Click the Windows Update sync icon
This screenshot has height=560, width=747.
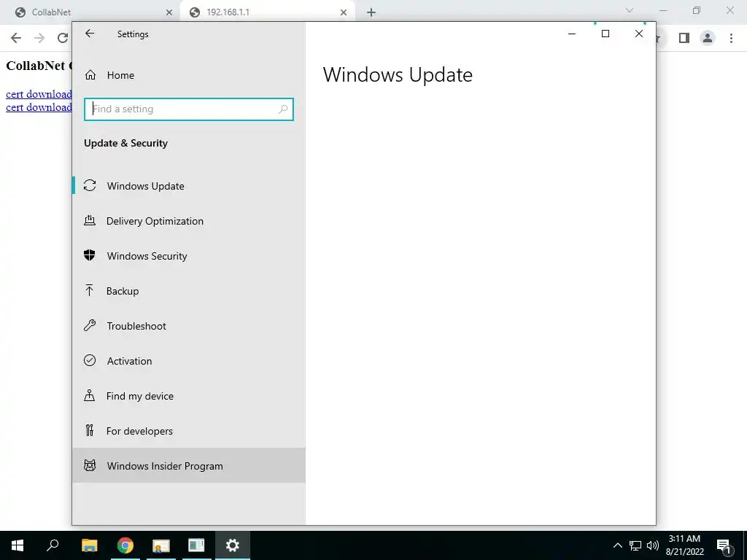pyautogui.click(x=90, y=185)
